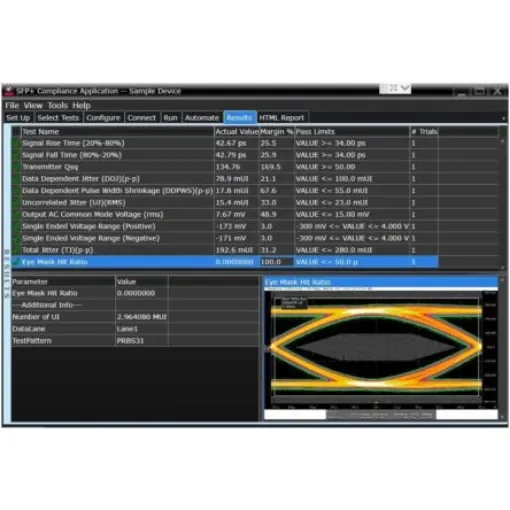Open the eye diagram screenshot thumbnail
Image resolution: width=510 pixels, height=510 pixels.
click(x=381, y=353)
